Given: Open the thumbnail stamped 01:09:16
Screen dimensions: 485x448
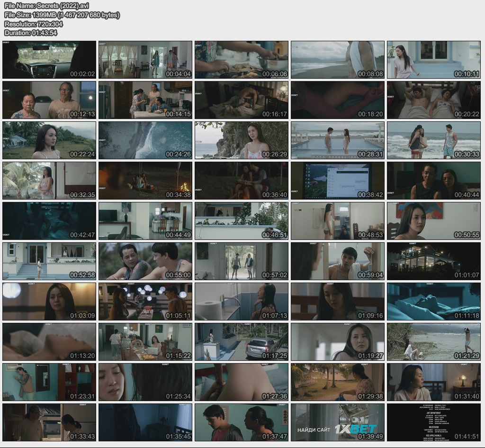Looking at the screenshot, I should (x=337, y=301).
